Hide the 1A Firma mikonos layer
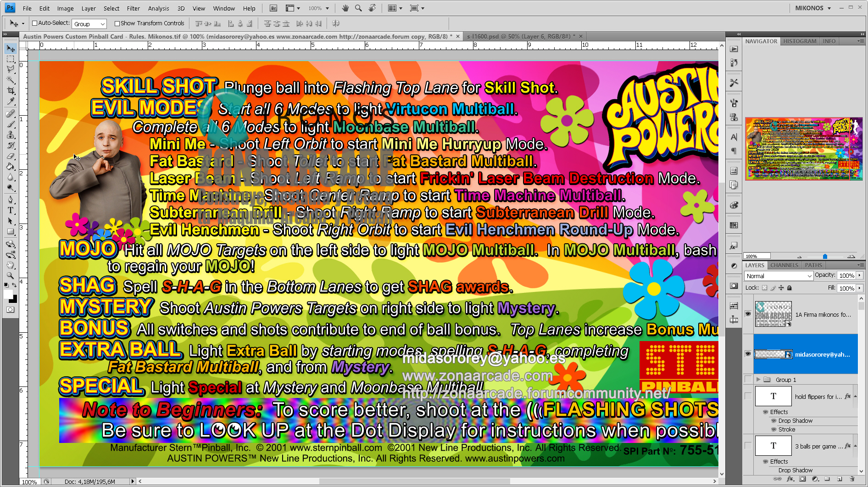Image resolution: width=868 pixels, height=487 pixels. point(748,314)
